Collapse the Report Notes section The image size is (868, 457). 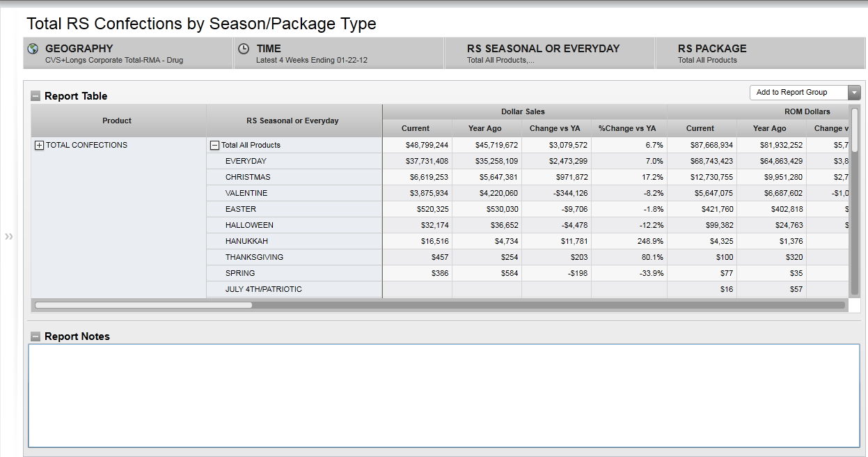(x=35, y=336)
